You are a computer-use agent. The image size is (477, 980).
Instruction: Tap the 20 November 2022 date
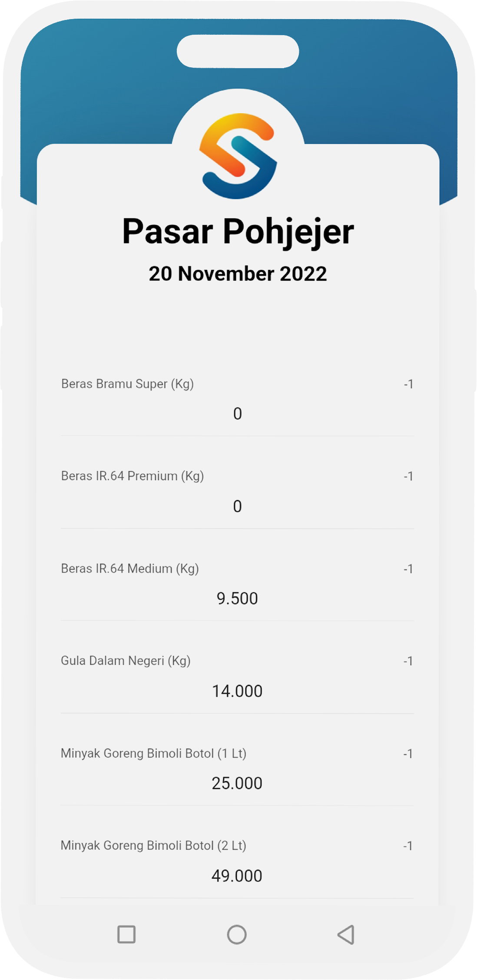(238, 274)
